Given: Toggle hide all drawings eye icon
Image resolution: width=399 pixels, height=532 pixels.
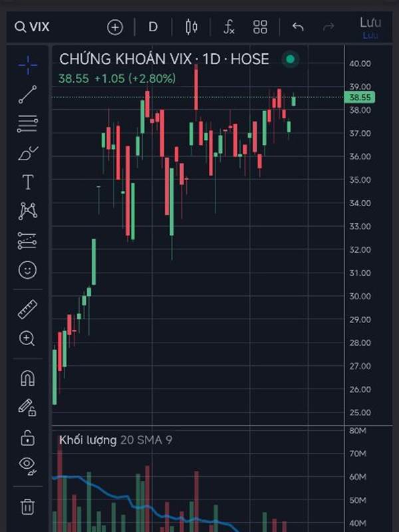Looking at the screenshot, I should [28, 465].
